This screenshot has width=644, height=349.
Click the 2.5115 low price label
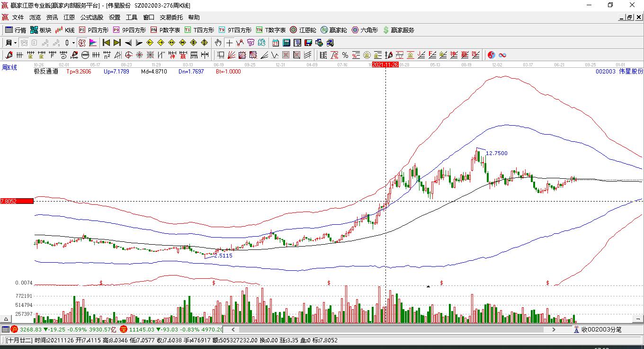[x=223, y=256]
